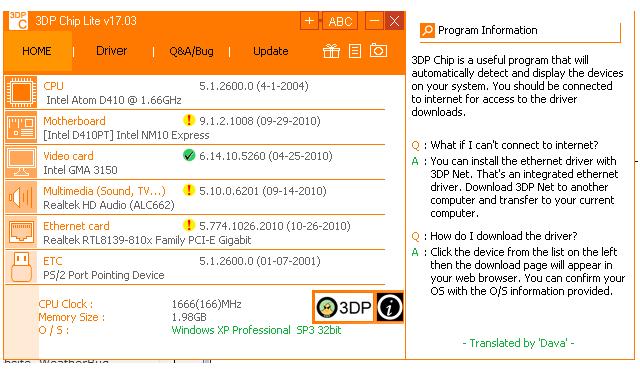Click ETC version 5.1.2600.0 (01-07-2001)
The image size is (640, 384).
(x=260, y=261)
